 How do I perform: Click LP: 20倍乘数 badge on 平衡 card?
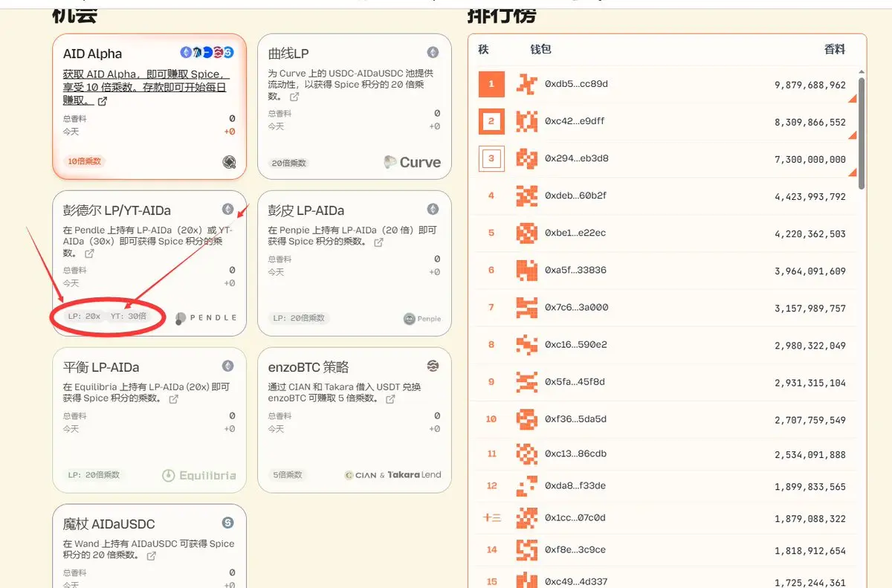(x=94, y=474)
